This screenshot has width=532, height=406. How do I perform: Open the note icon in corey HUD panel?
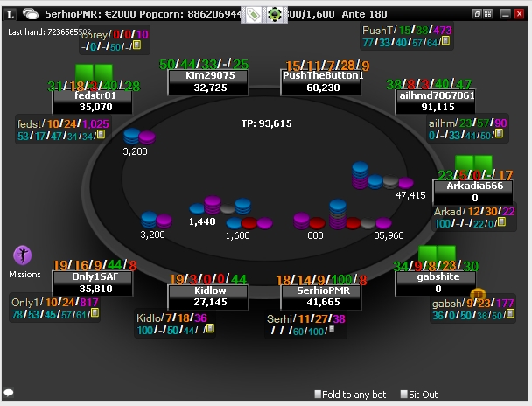pos(136,45)
